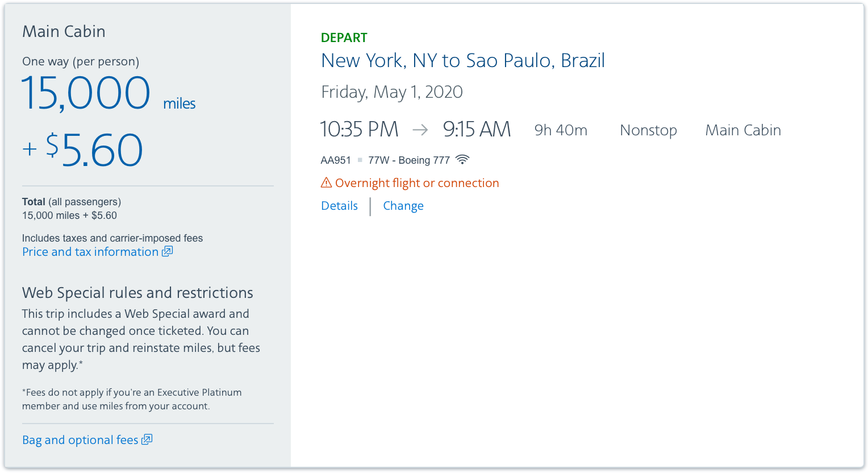Click the 9:15 AM arrival time
868x473 pixels.
[477, 130]
